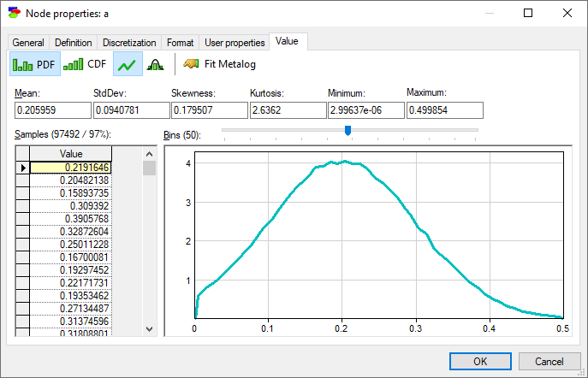
Task: Select sample value 0.32872604
Action: 70,232
